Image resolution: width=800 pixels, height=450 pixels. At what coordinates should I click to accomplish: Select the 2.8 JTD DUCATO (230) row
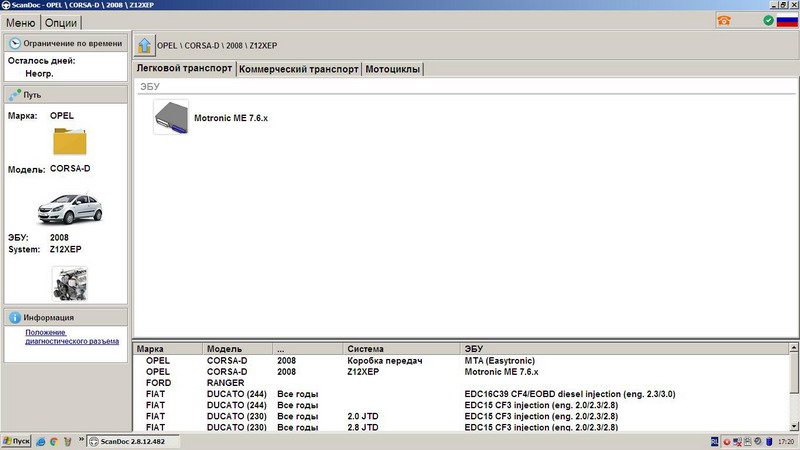pos(461,427)
